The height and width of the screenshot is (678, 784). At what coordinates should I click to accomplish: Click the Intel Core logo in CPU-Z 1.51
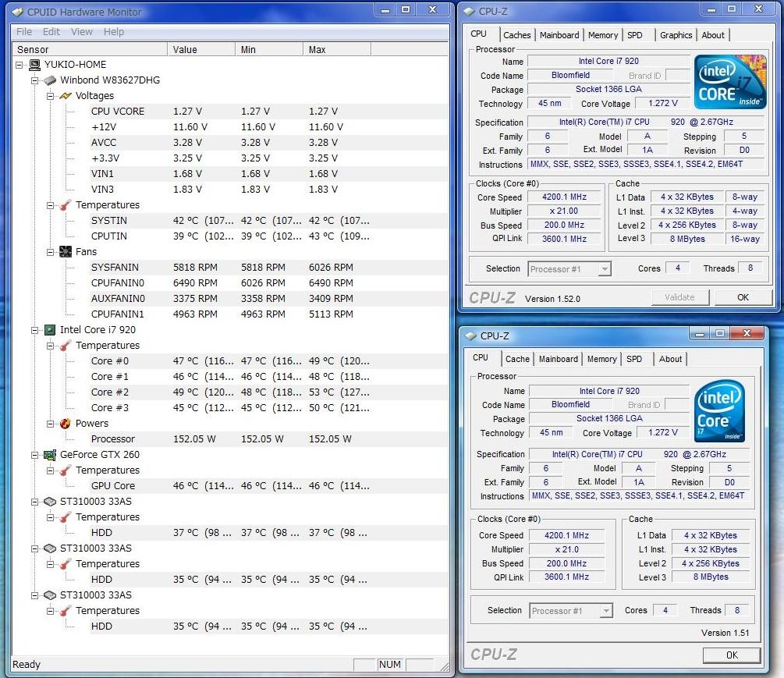point(719,410)
